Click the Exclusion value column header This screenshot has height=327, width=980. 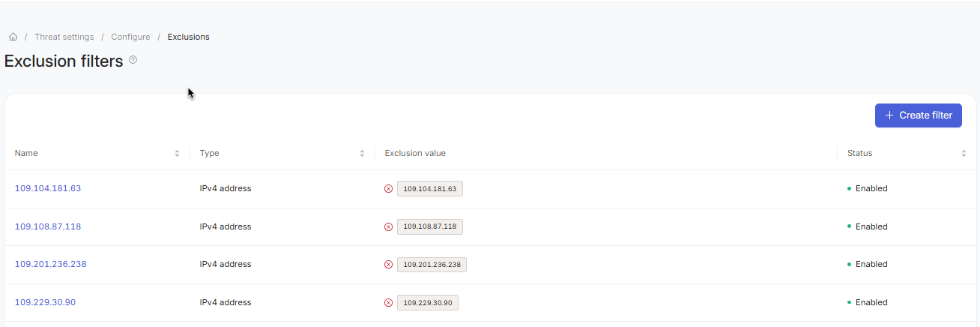[415, 153]
